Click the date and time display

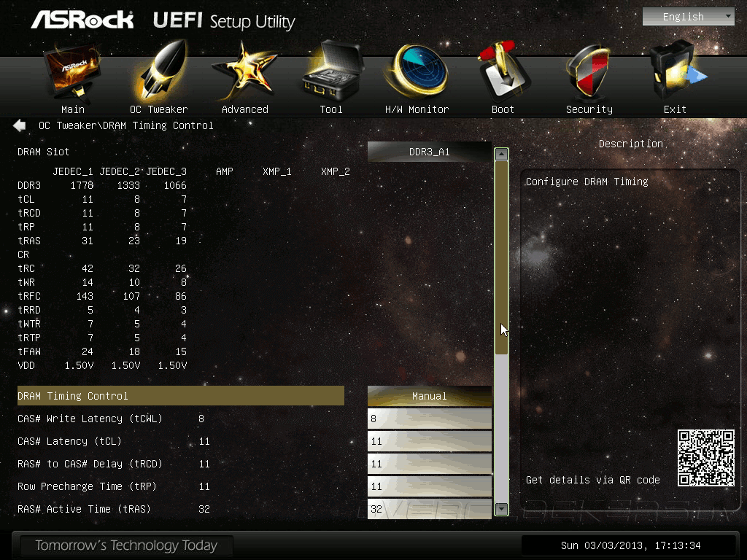coord(630,545)
